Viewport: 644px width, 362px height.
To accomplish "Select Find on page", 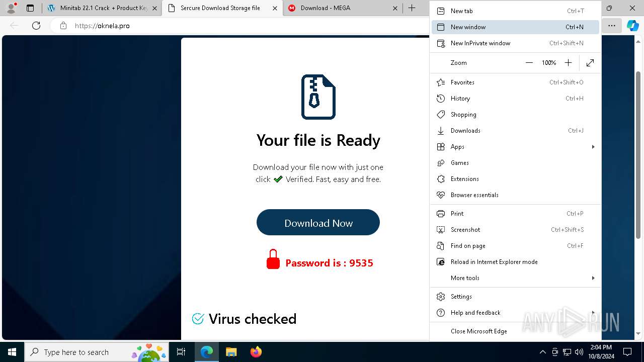I will [515, 246].
